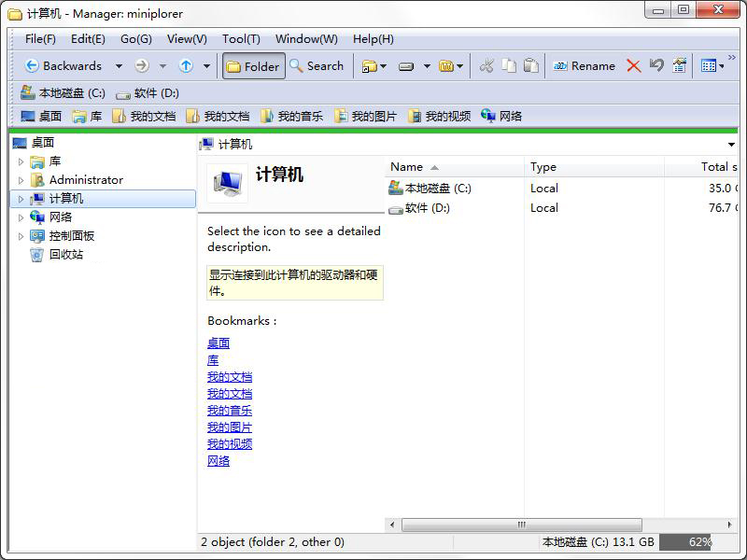Image resolution: width=747 pixels, height=560 pixels.
Task: Open the Backwards history dropdown arrow
Action: point(119,66)
